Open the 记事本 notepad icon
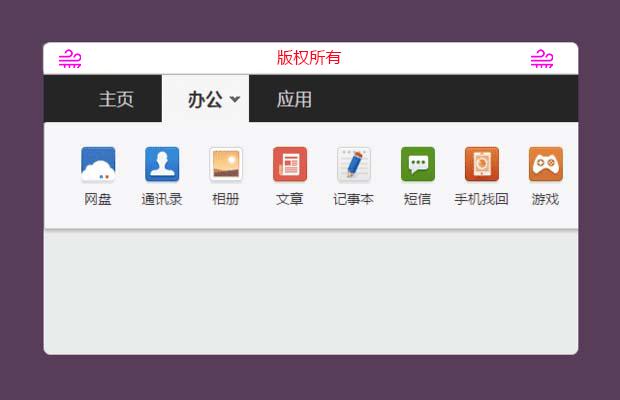Image resolution: width=620 pixels, height=400 pixels. tap(354, 164)
